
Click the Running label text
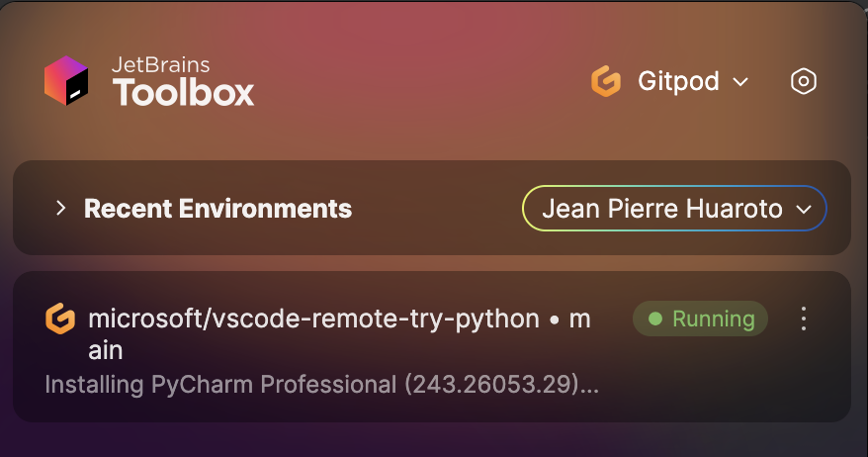coord(714,320)
